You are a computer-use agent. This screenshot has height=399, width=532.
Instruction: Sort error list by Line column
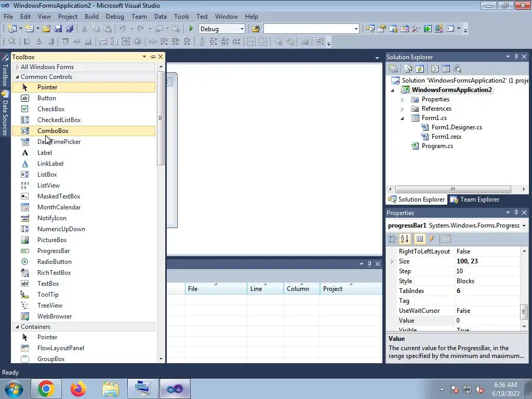[265, 288]
